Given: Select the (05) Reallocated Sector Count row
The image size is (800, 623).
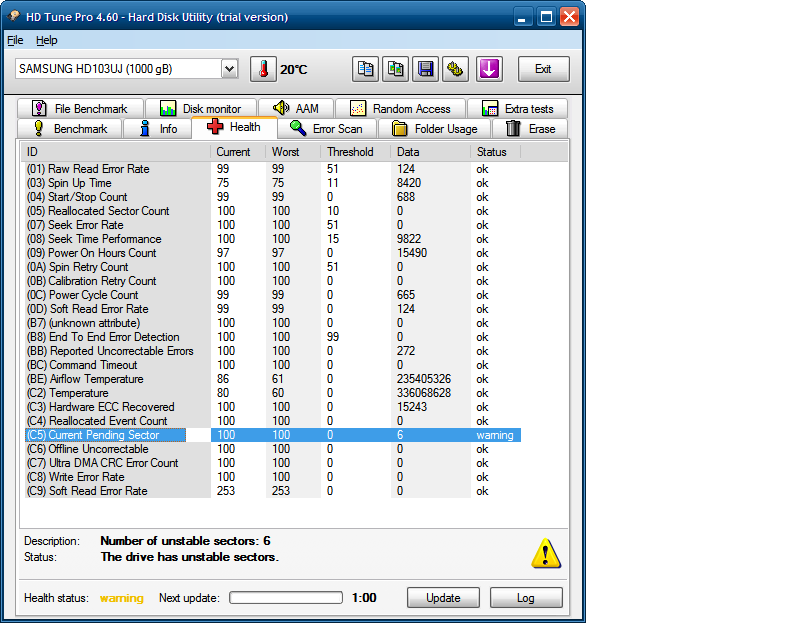Looking at the screenshot, I should [271, 211].
